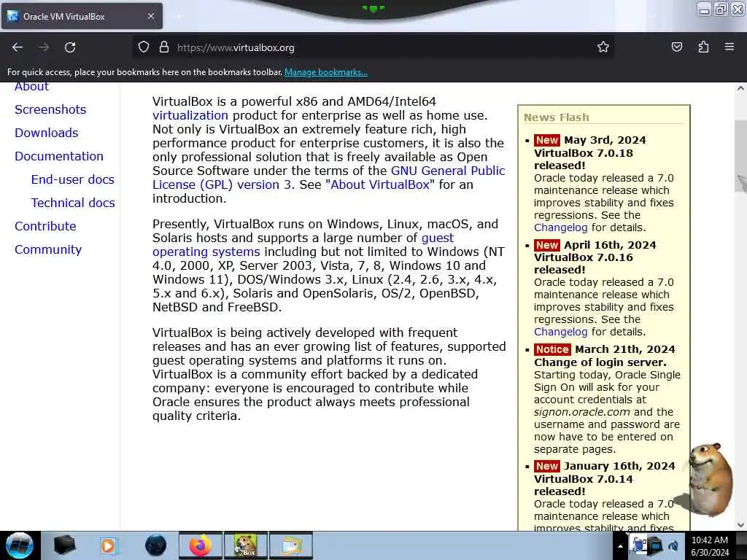747x560 pixels.
Task: Open the Manage bookmarks link
Action: coord(326,72)
